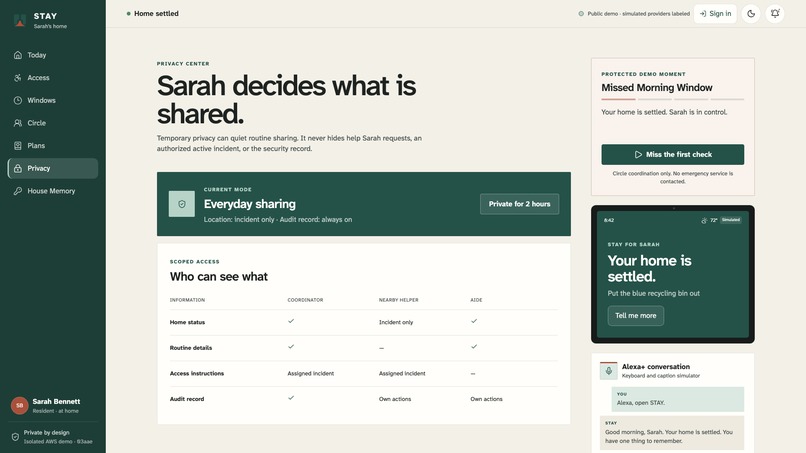Click the Tell me more button
The image size is (806, 453).
(x=635, y=316)
